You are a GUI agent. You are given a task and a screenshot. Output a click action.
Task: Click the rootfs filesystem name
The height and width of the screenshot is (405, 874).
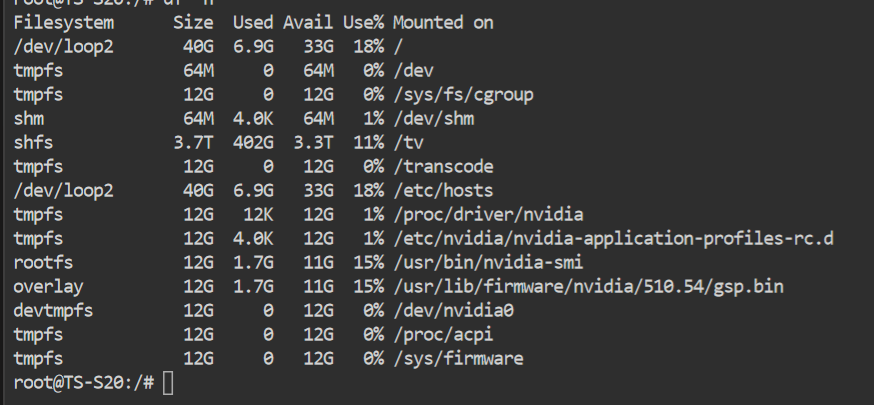(x=43, y=263)
